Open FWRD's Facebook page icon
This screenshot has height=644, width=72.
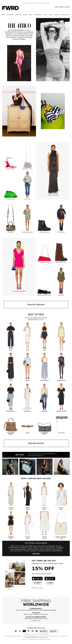point(16,631)
